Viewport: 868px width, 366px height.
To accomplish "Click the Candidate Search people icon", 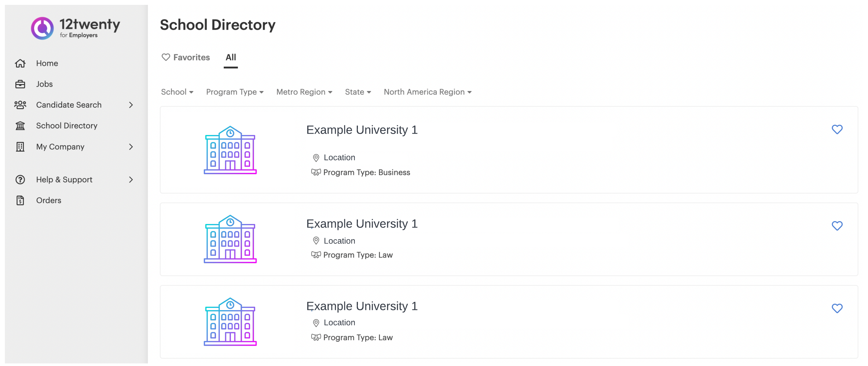I will coord(20,105).
